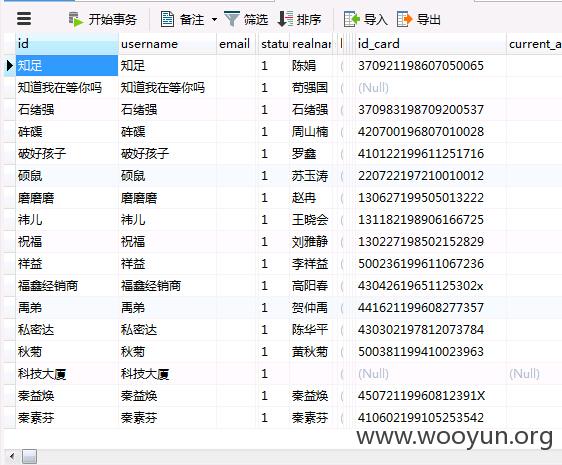The image size is (562, 465).
Task: Click the realname cell 秦素芬
Action: pos(311,418)
